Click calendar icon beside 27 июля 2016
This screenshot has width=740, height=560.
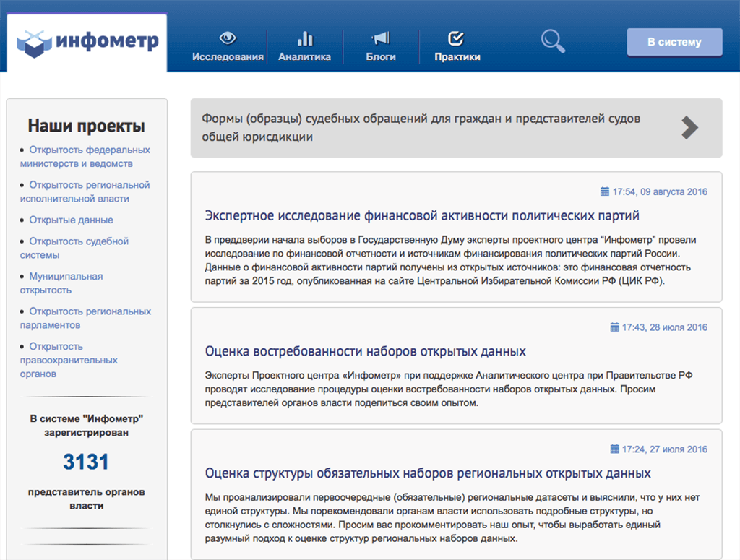click(x=614, y=449)
